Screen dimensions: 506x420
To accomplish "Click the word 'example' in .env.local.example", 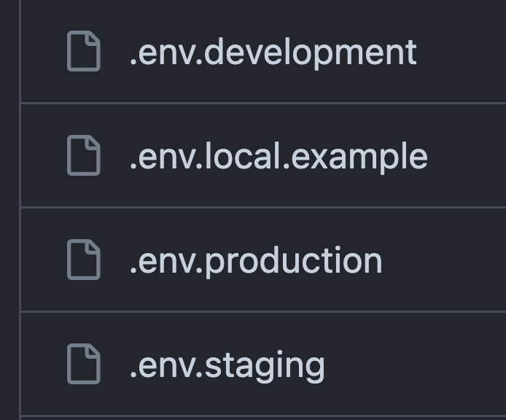I will click(x=359, y=157).
